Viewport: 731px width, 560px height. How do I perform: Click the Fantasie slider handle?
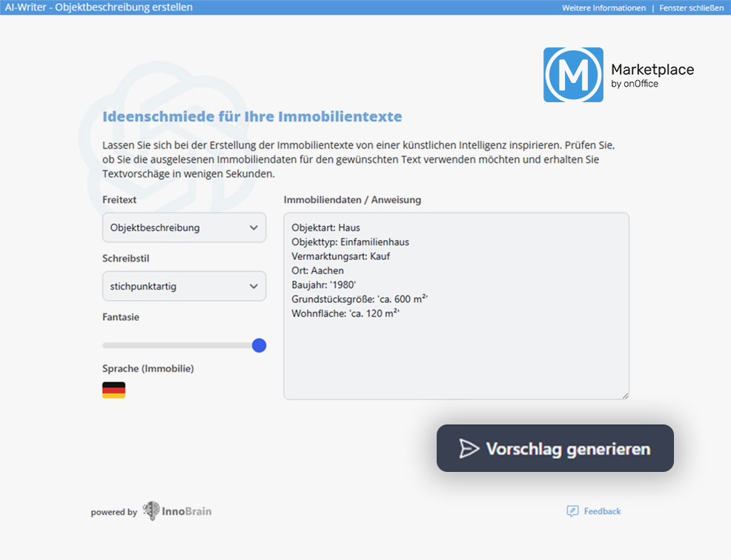[259, 345]
